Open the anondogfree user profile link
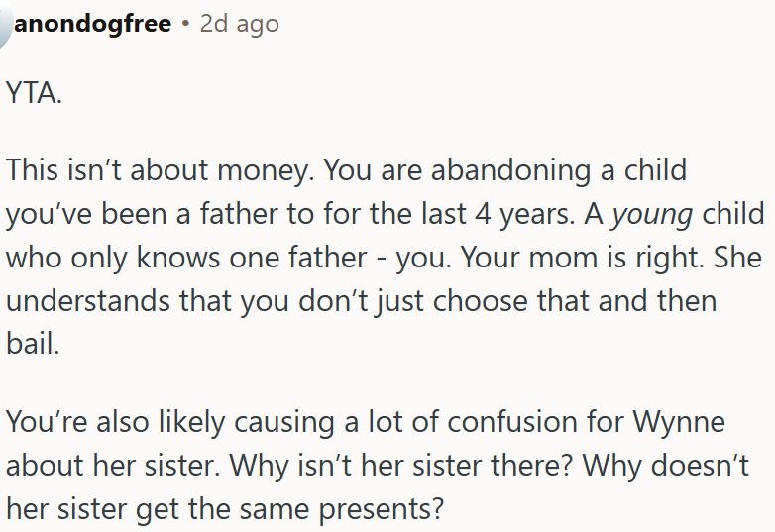The image size is (775, 532). pos(92,23)
